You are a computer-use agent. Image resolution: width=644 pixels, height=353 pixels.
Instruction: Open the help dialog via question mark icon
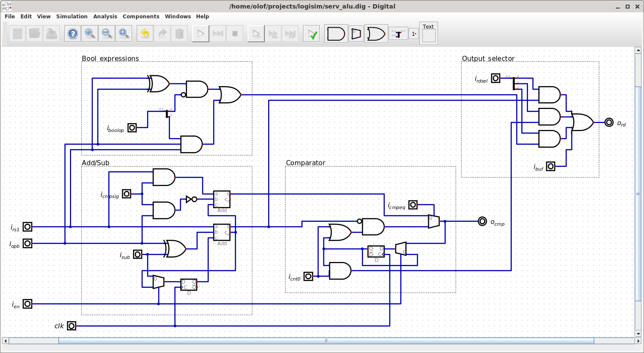click(73, 34)
